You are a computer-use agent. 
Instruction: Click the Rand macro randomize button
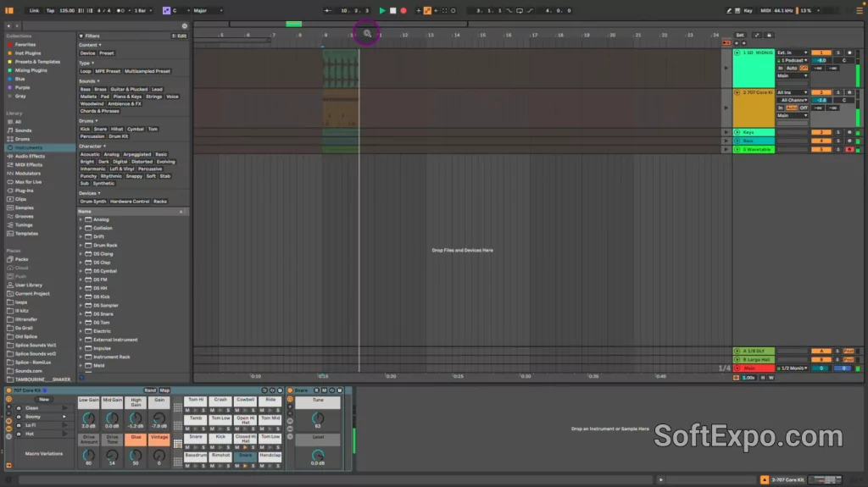[149, 390]
